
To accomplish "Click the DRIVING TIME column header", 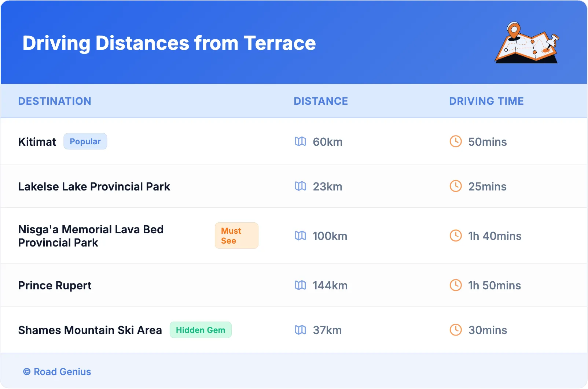I will [486, 101].
